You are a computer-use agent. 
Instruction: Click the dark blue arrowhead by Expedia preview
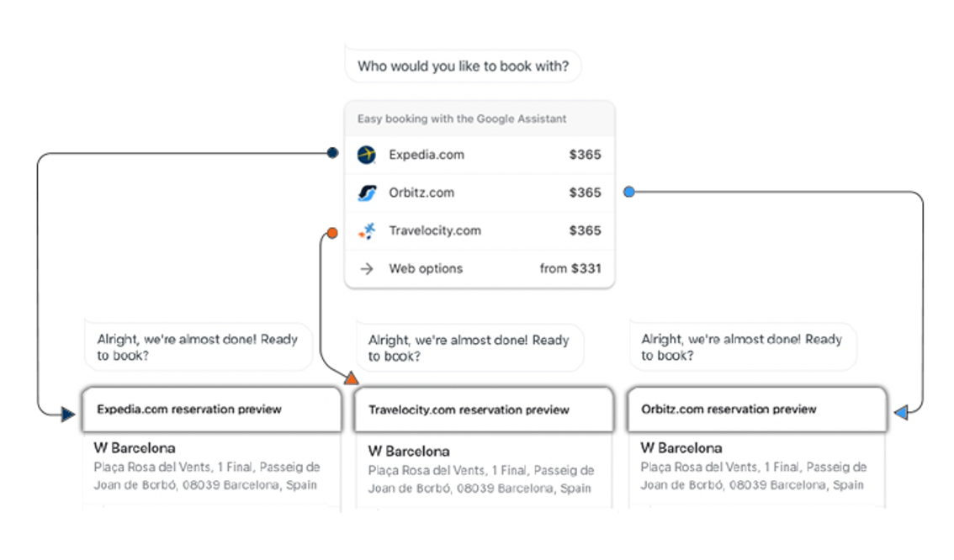coord(67,414)
